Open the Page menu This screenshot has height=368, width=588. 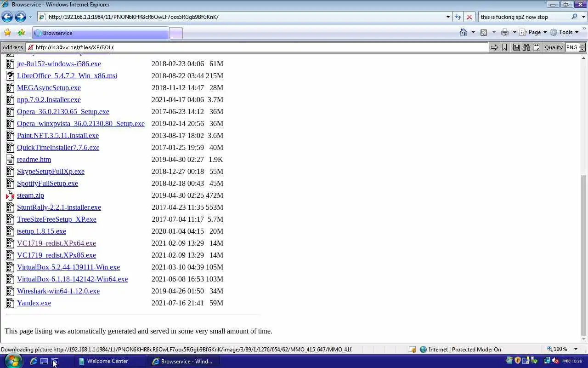click(533, 32)
